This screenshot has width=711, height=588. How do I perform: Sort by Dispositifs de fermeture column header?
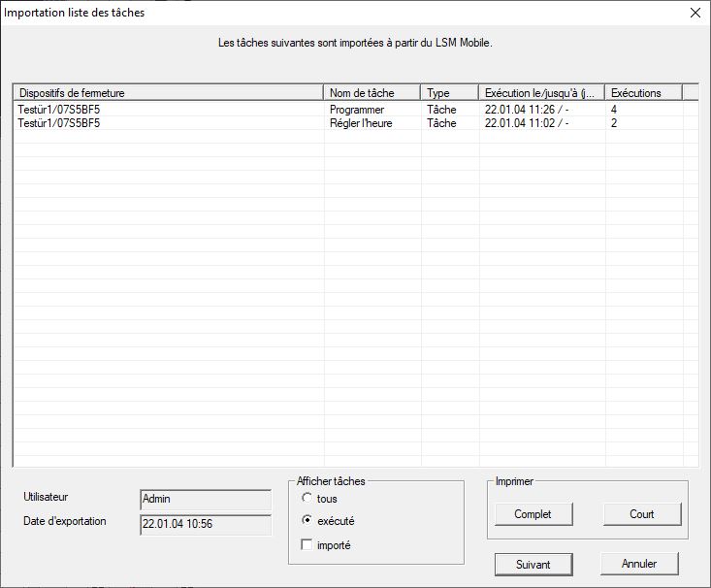coord(168,93)
